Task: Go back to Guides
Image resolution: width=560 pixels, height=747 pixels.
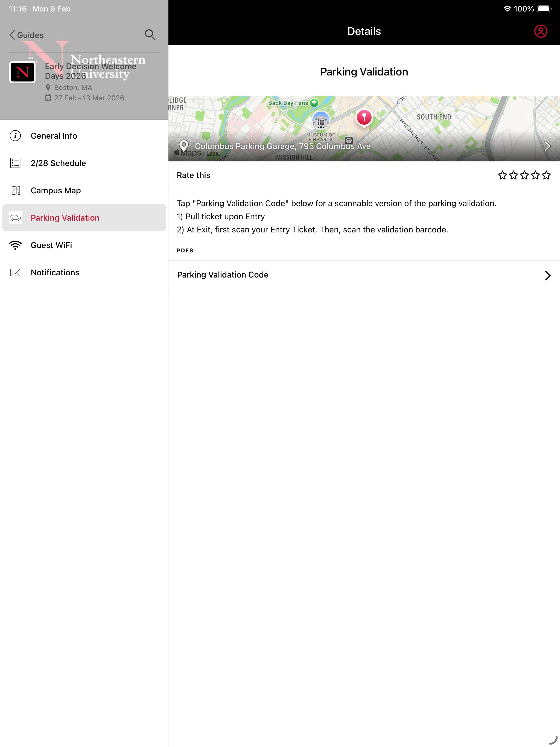Action: click(x=26, y=35)
